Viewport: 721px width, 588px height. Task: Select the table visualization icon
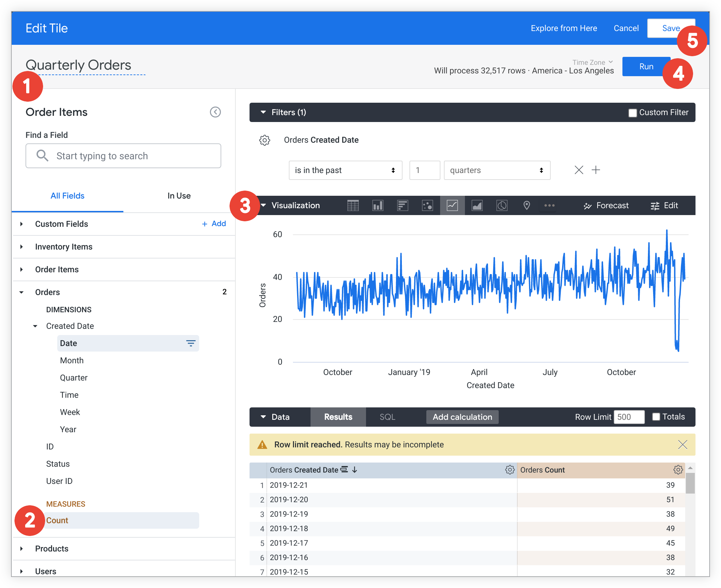click(x=353, y=205)
